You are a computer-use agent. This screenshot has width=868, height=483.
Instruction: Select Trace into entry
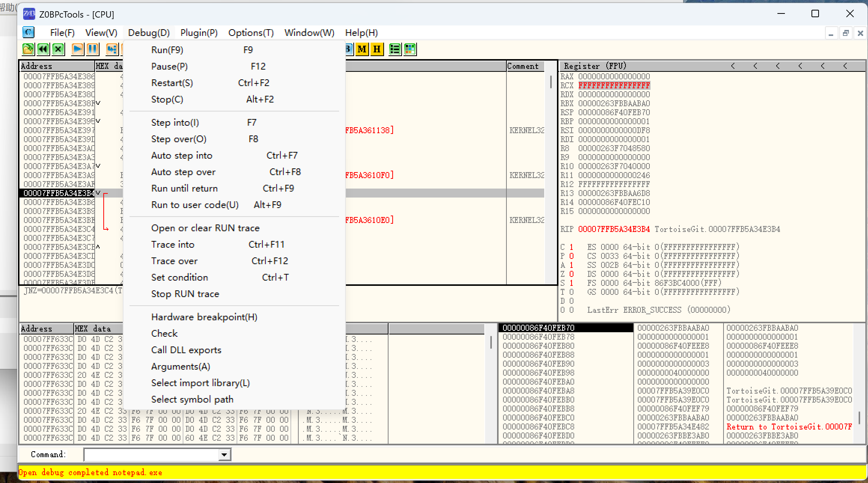pos(234,244)
